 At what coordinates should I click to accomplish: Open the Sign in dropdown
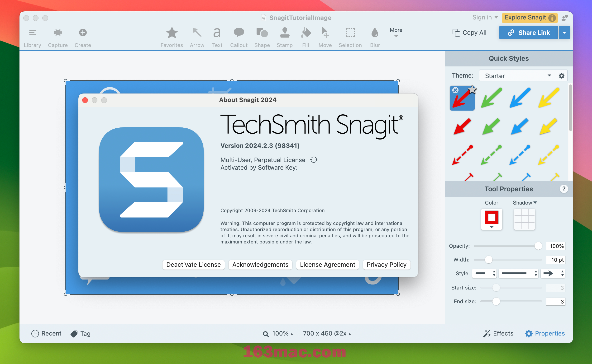tap(485, 17)
